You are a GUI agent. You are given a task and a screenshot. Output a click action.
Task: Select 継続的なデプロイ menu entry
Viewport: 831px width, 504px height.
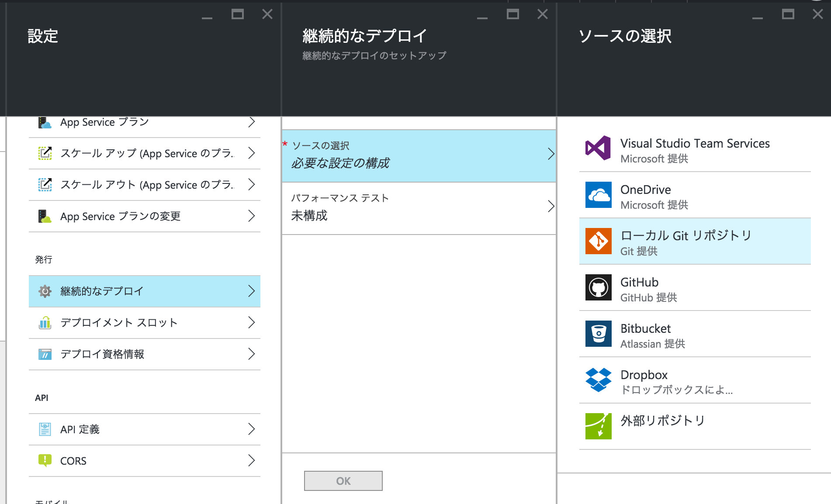pyautogui.click(x=145, y=291)
